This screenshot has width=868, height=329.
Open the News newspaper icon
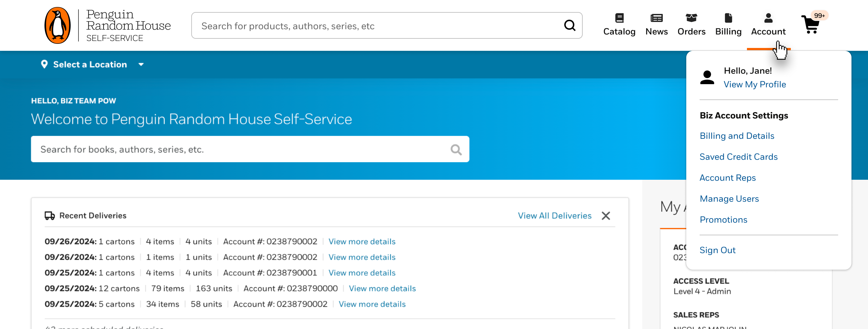pyautogui.click(x=656, y=18)
